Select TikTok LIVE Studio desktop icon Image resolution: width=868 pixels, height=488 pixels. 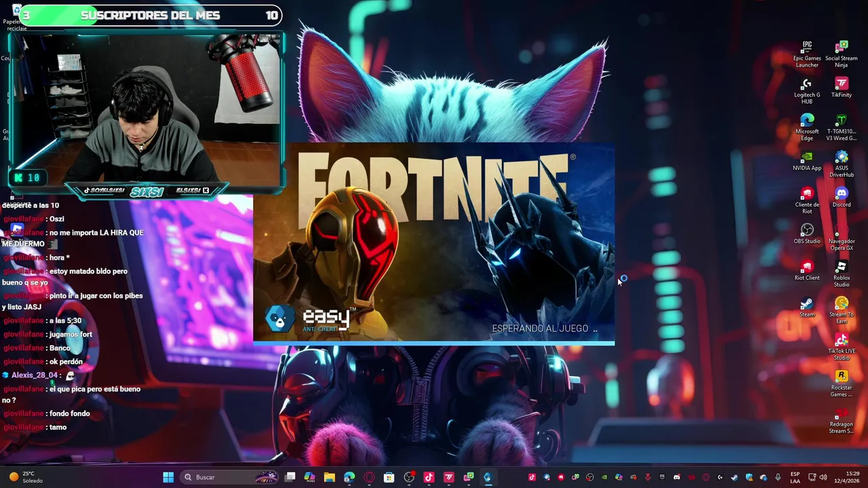pos(842,347)
